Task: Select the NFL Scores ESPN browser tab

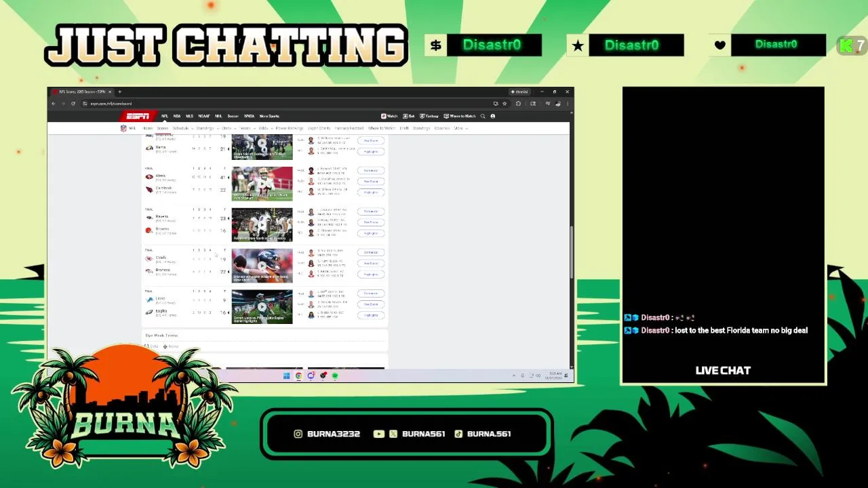Action: click(82, 91)
